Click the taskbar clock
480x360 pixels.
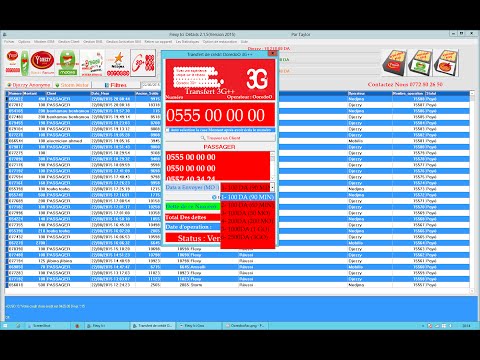[x=466, y=326]
